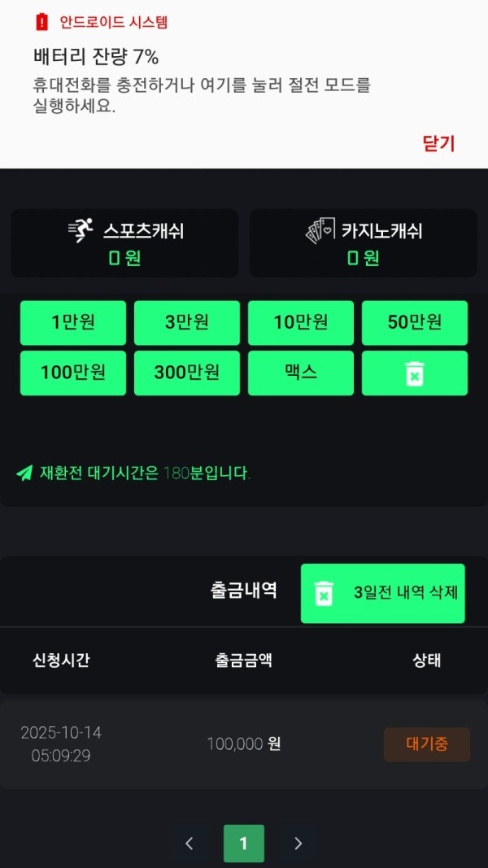Add 1만원 to the withdrawal amount
The height and width of the screenshot is (868, 488).
click(73, 323)
